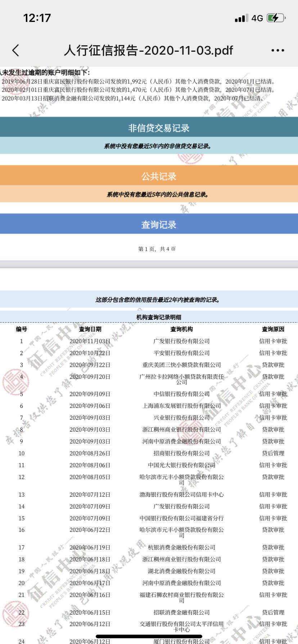Tap the date 2020年08月06日

90,465
